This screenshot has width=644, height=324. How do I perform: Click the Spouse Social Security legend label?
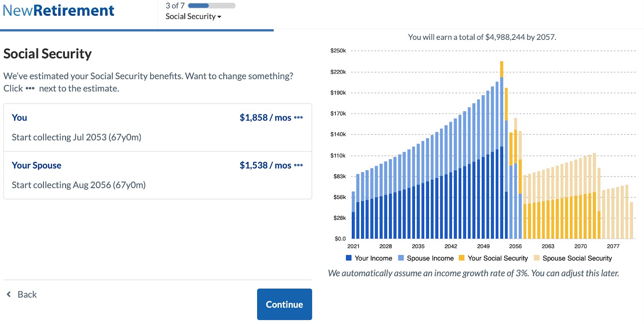pyautogui.click(x=577, y=258)
